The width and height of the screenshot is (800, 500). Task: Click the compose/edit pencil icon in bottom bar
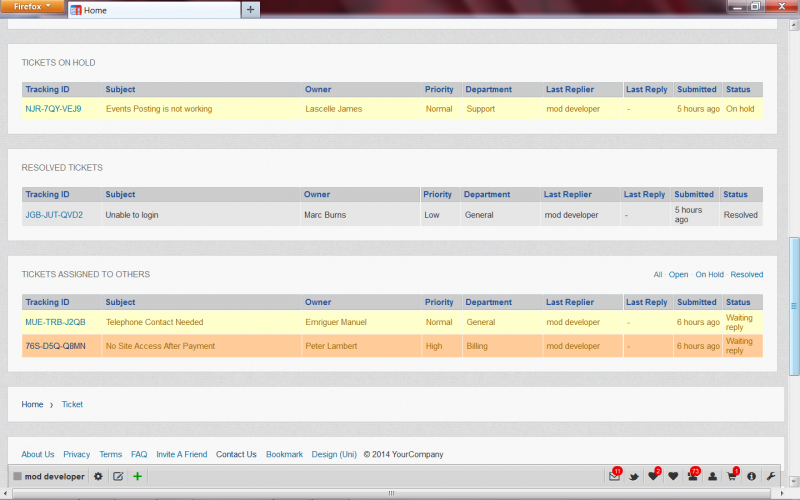point(118,476)
